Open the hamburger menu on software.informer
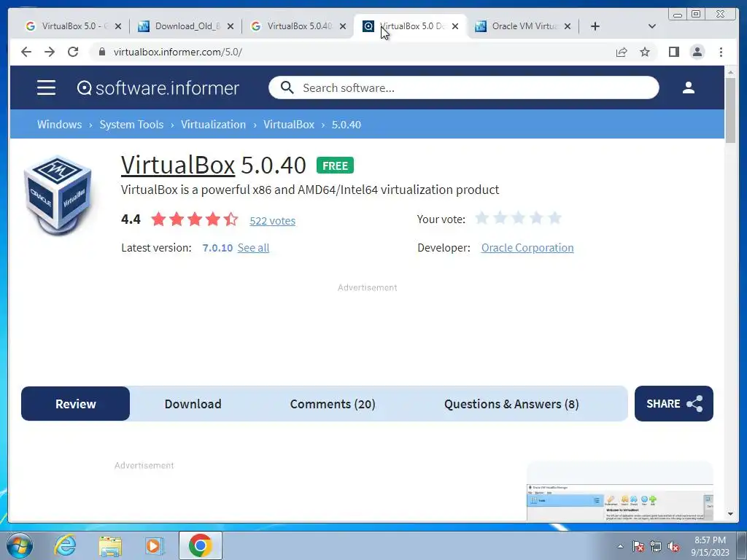747x560 pixels. [46, 87]
